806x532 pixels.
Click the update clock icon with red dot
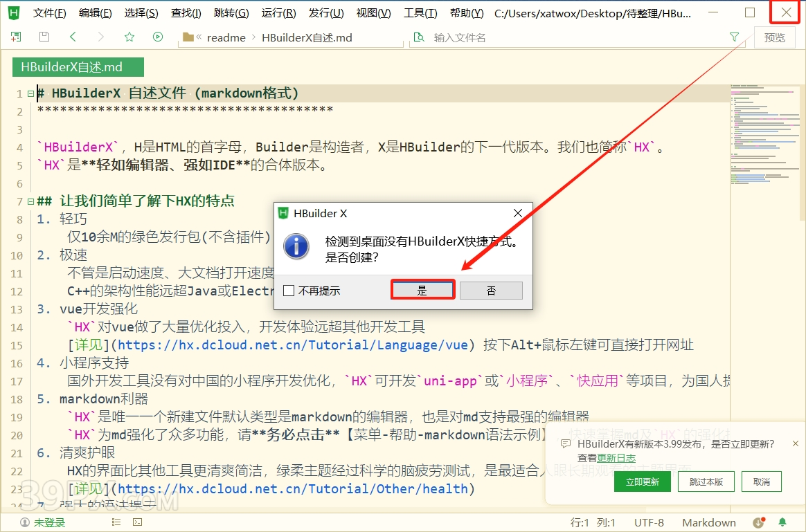click(759, 522)
